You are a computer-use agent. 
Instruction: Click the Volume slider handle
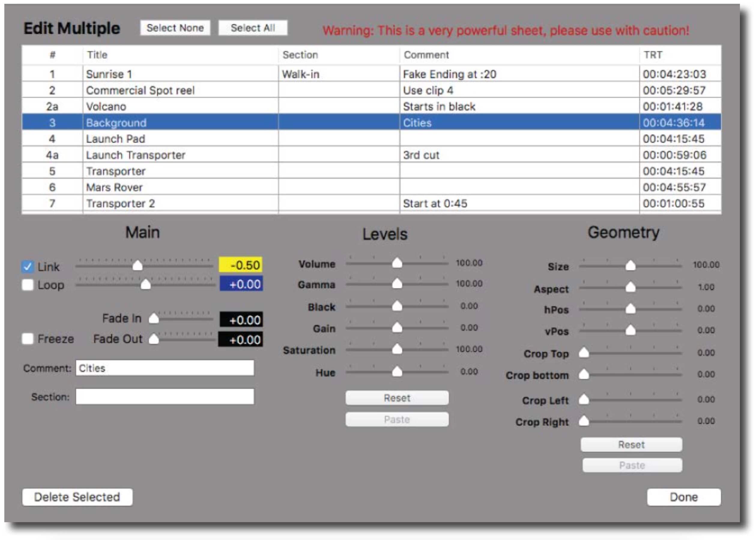click(x=397, y=263)
